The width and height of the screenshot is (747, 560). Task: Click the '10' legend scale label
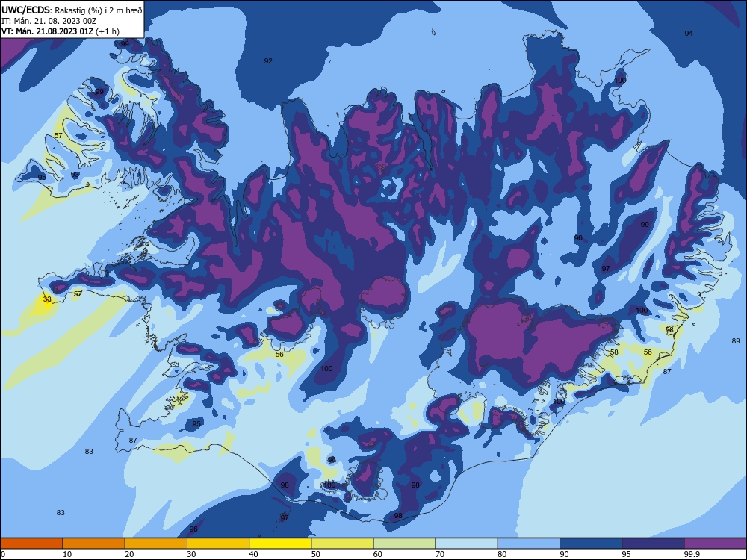pos(67,554)
